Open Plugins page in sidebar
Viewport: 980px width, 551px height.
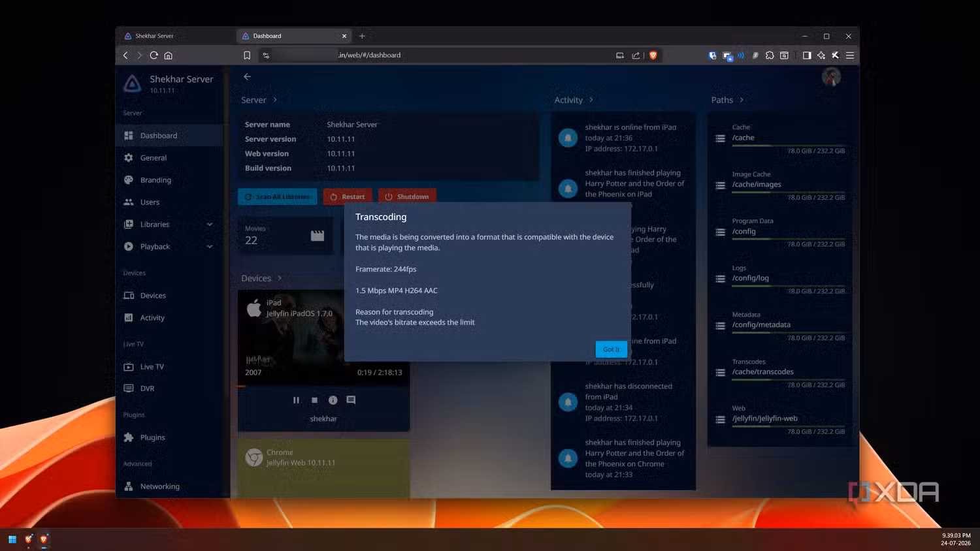(173, 437)
